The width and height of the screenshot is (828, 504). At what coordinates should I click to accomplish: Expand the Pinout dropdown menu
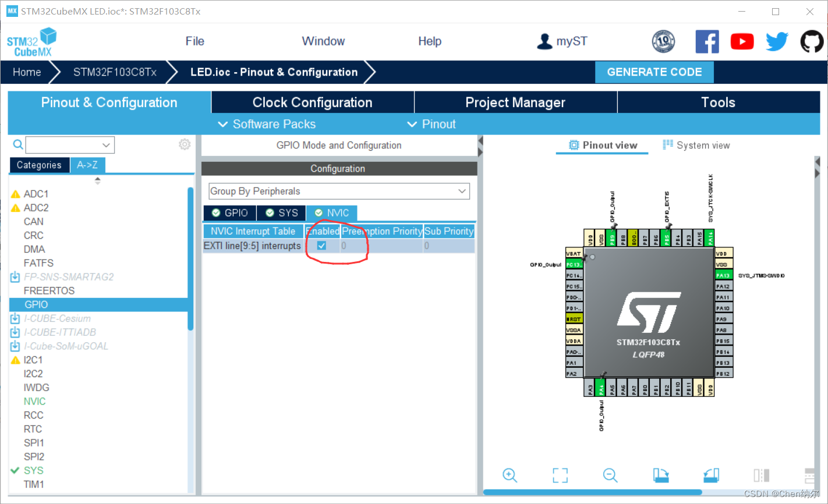(431, 124)
